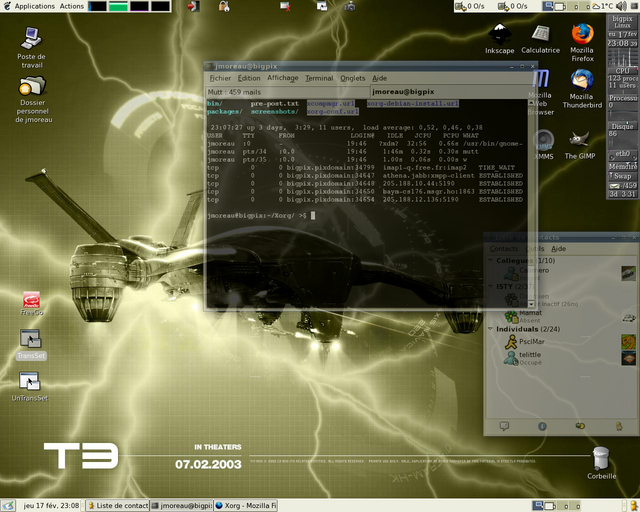Open the Inkscape desktop icon
This screenshot has width=640, height=512.
pyautogui.click(x=500, y=39)
